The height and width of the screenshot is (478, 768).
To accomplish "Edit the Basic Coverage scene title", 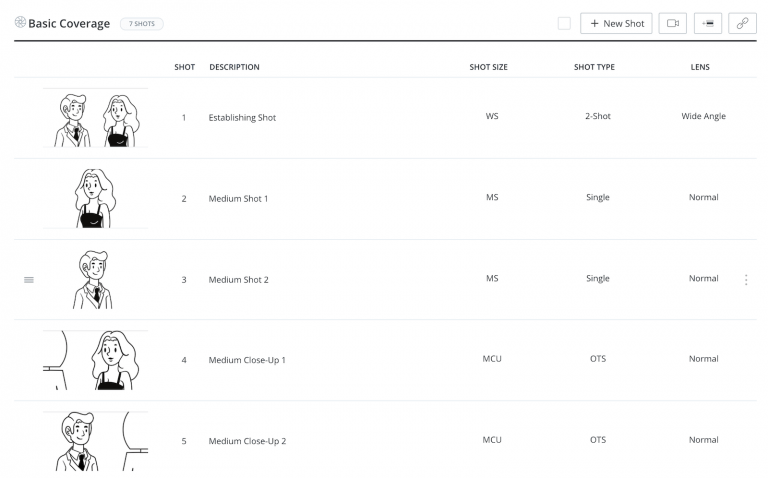I will pos(69,23).
